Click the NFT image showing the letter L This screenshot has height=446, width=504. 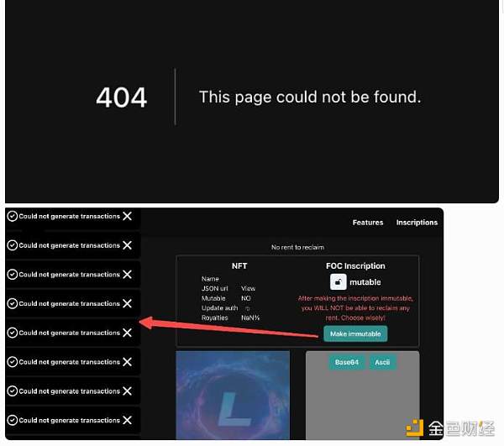pyautogui.click(x=233, y=396)
